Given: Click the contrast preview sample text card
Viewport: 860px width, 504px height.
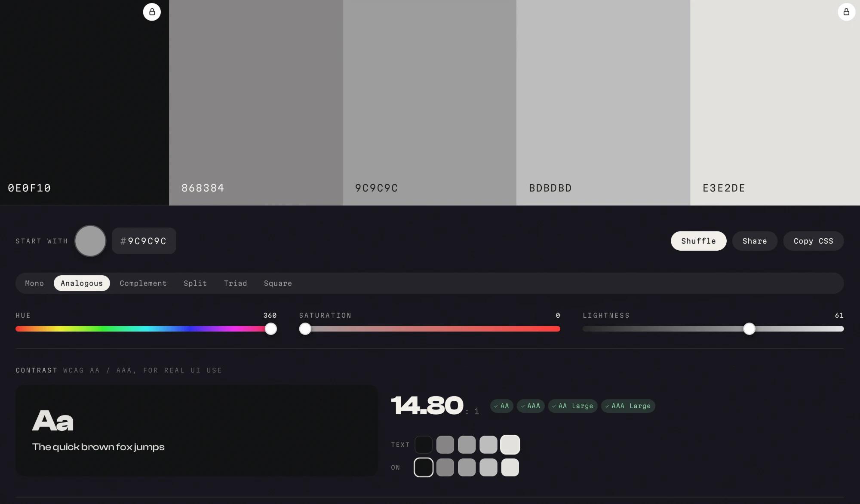Looking at the screenshot, I should tap(197, 430).
